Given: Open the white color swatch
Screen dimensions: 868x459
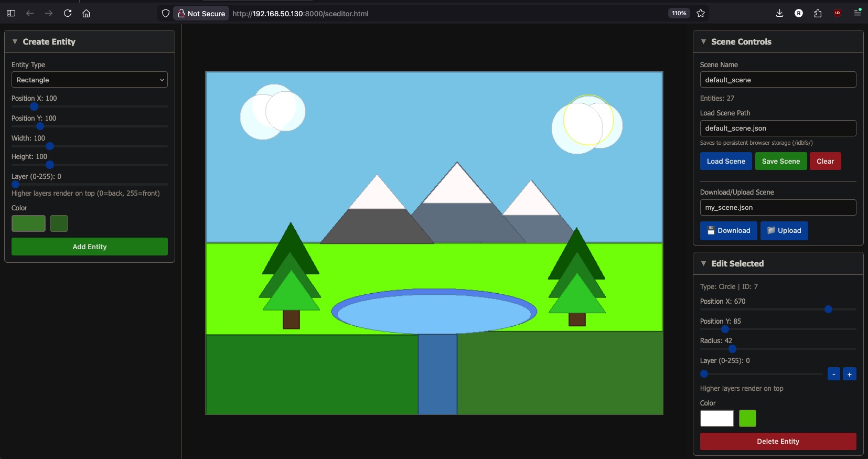Looking at the screenshot, I should [717, 419].
